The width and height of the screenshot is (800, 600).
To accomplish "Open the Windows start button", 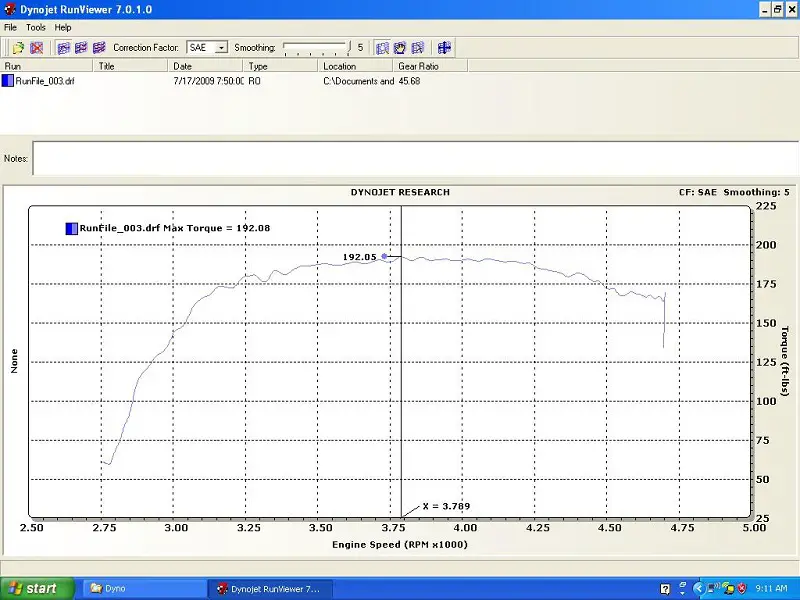I will [x=37, y=589].
